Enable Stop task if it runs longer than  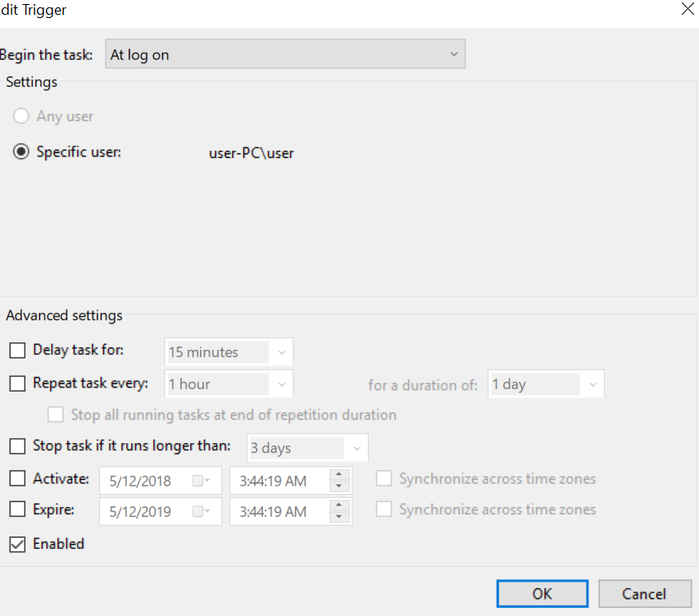[17, 446]
